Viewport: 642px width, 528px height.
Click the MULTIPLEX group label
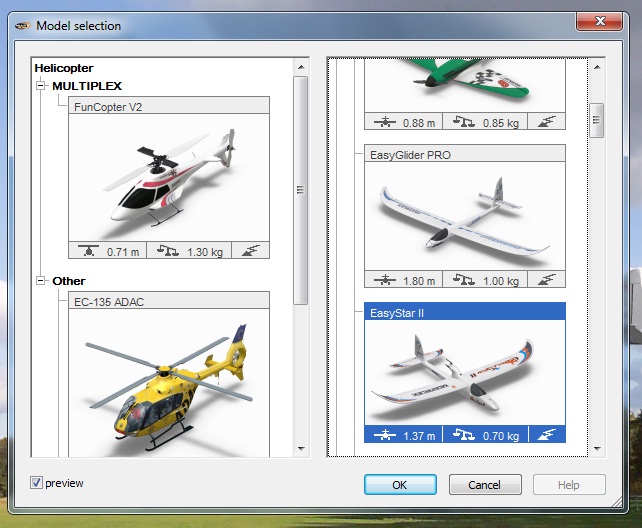87,86
